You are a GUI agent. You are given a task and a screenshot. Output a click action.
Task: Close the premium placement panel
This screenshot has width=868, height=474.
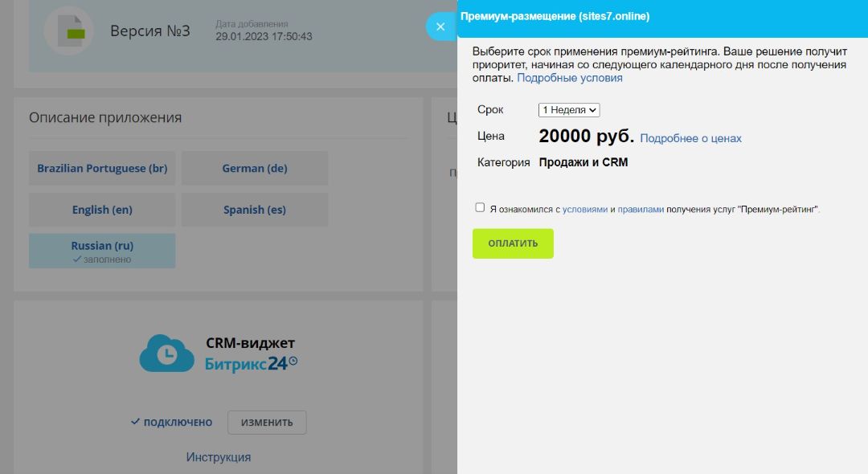tap(440, 26)
